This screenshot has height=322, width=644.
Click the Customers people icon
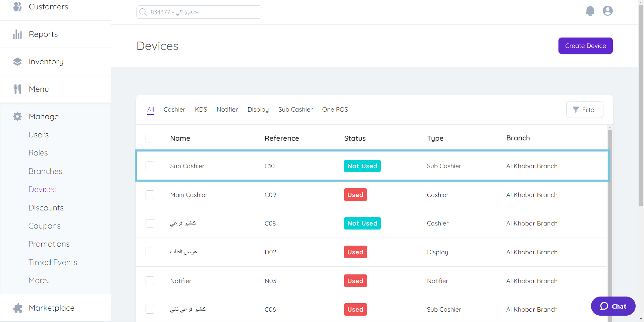click(x=17, y=6)
